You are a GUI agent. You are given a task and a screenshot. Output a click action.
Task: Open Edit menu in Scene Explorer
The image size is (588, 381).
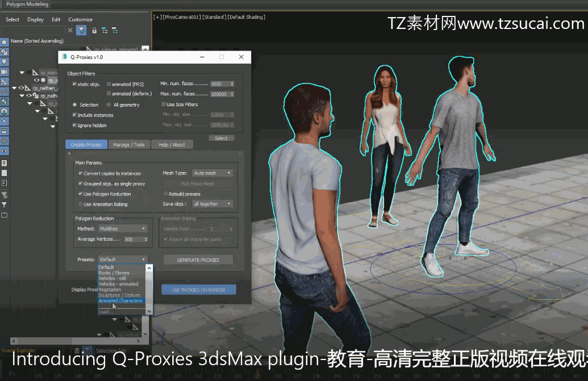(56, 19)
